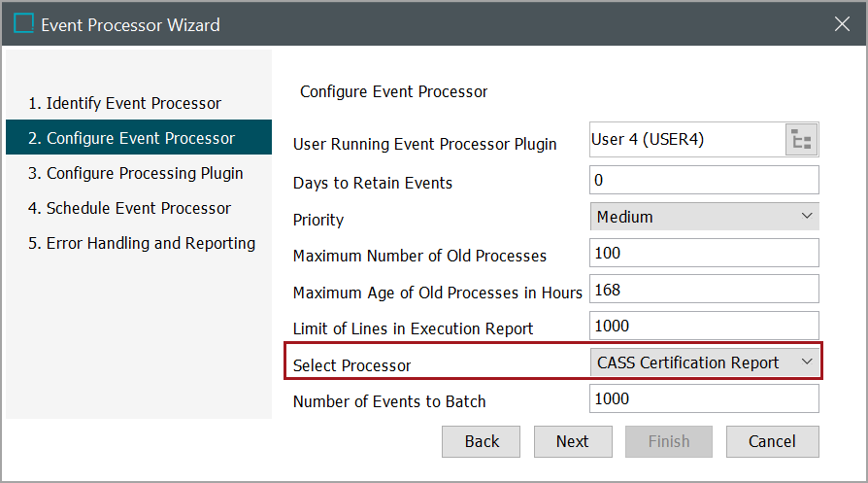Expand the Priority dropdown
Viewport: 868px width, 483px height.
click(705, 217)
